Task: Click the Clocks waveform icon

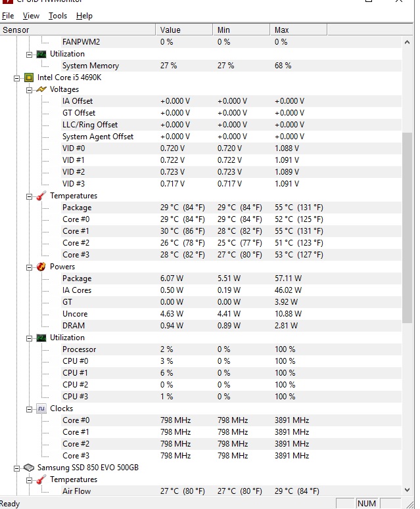Action: (x=41, y=409)
